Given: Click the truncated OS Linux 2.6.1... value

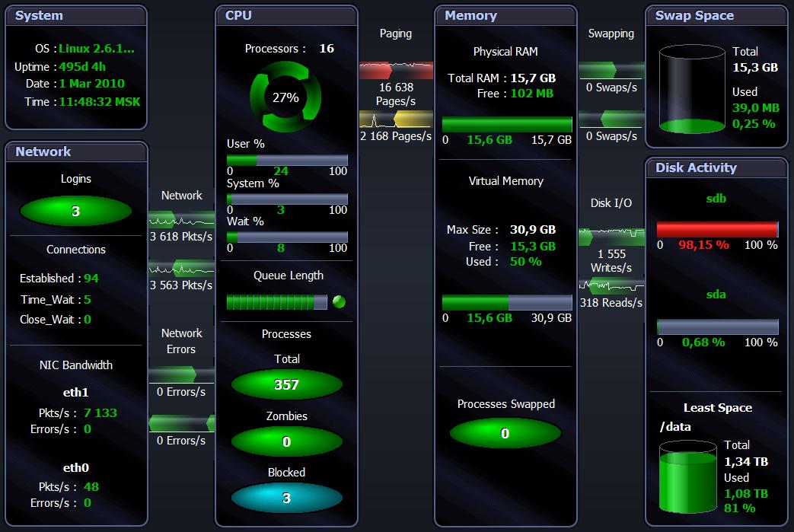Looking at the screenshot, I should [x=96, y=49].
